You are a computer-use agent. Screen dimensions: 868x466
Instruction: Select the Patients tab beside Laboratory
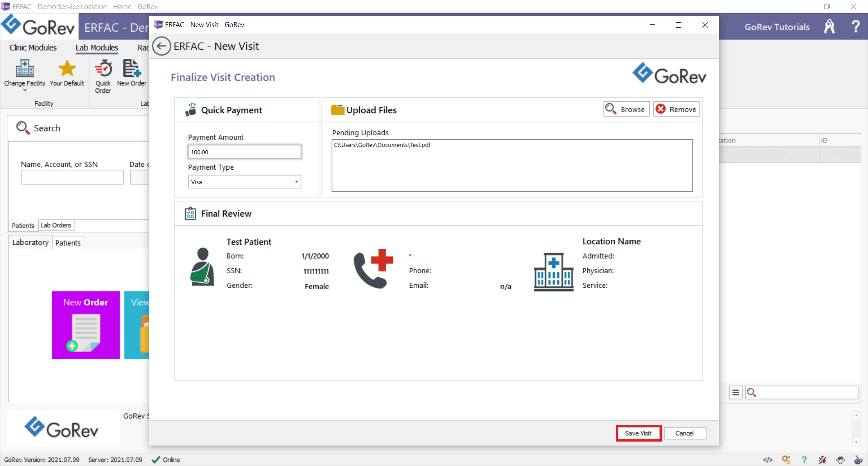tap(68, 243)
